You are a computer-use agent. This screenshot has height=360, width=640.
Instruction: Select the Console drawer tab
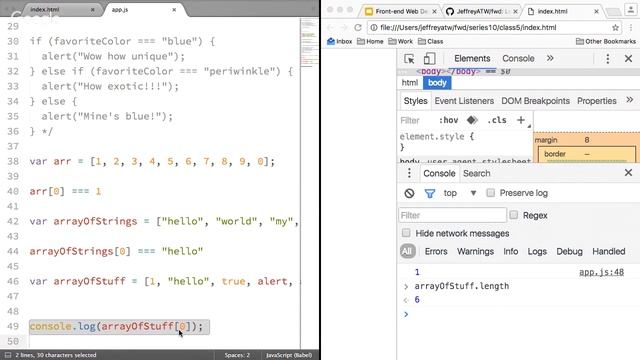pos(439,173)
